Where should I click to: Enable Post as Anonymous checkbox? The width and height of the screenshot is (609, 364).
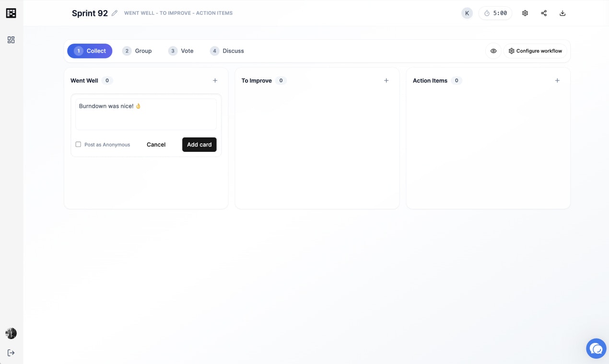[78, 144]
